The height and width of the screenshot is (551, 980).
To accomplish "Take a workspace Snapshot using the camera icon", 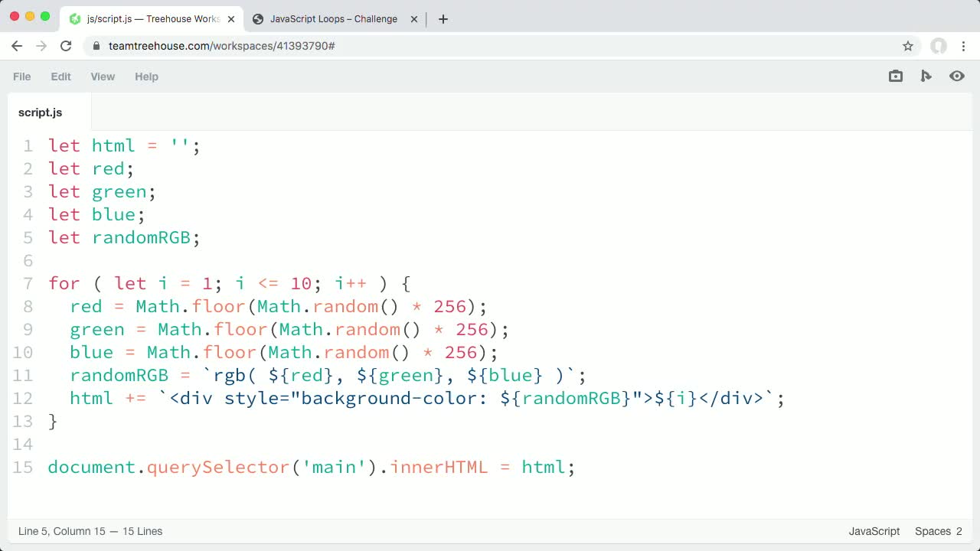I will 895,76.
